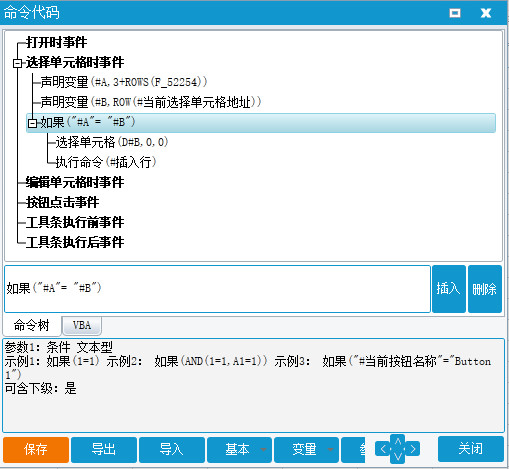Select 声明变量(#A,3+ROWS(F_52254)) row

click(x=124, y=82)
